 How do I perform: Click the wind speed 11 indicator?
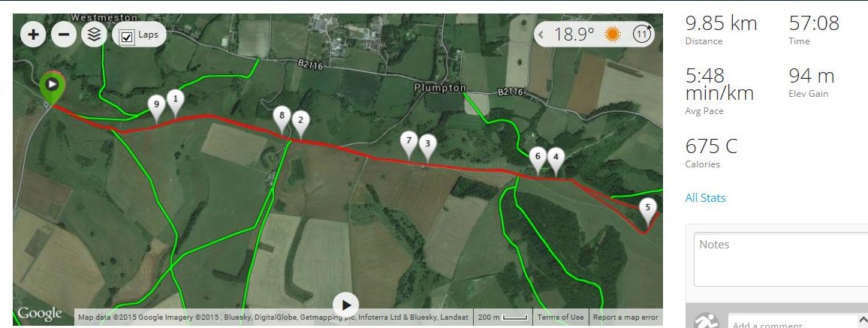[x=641, y=34]
